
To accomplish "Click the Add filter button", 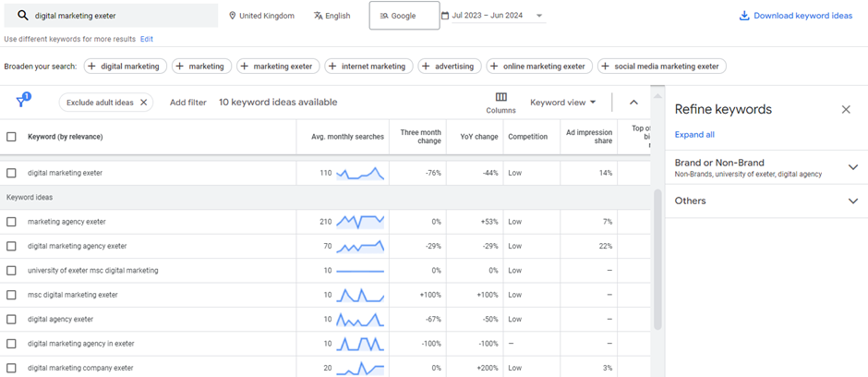I will pos(188,103).
